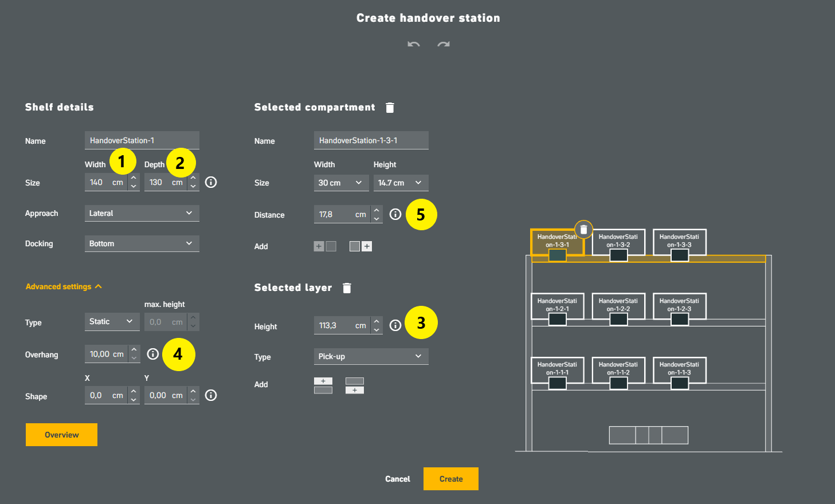Open info icon next to Shelf Size
This screenshot has width=835, height=504.
tap(211, 182)
